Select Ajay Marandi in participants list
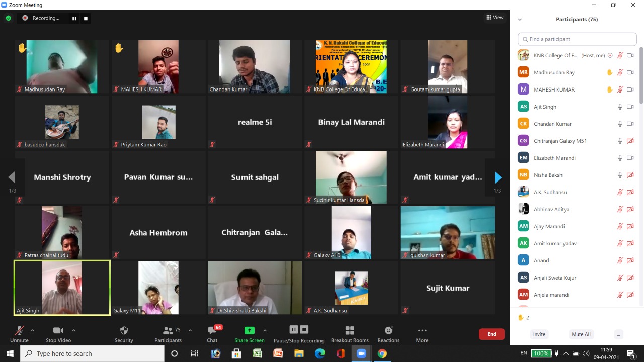The image size is (644, 362). (576, 226)
